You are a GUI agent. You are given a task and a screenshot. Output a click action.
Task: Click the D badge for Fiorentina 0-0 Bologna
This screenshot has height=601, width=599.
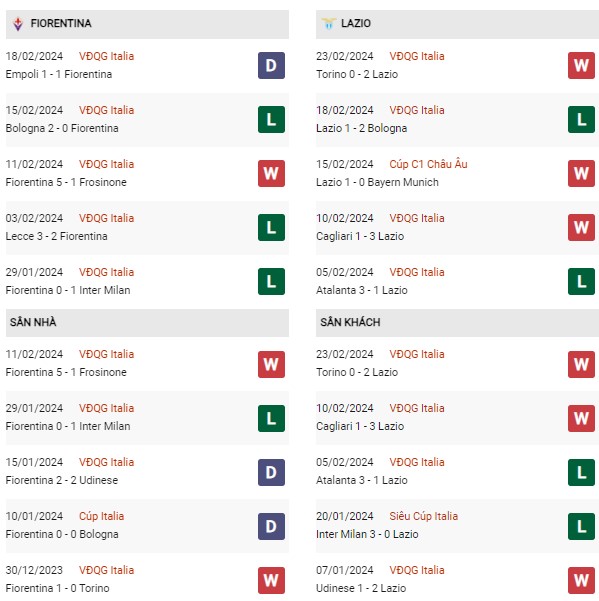tap(271, 526)
